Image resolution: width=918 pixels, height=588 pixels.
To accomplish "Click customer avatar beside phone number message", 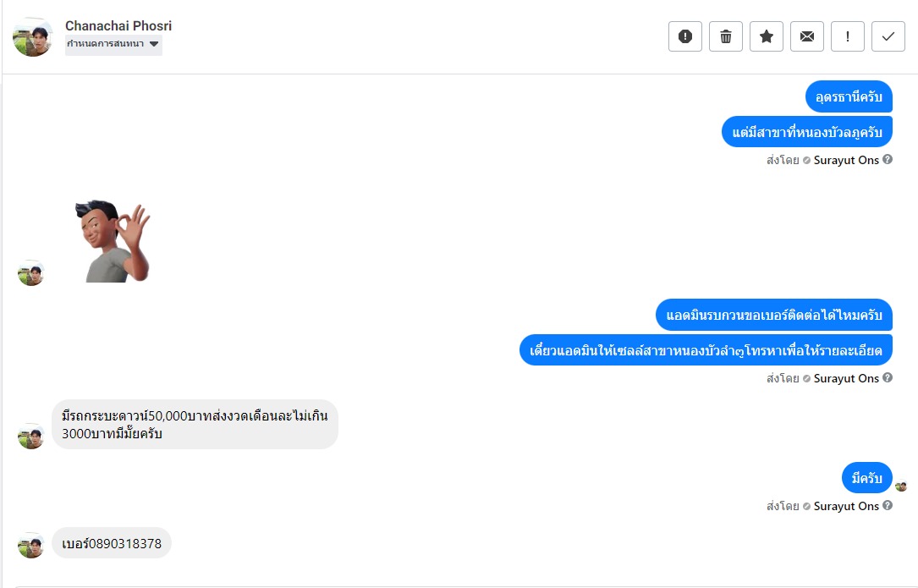I will pos(31,544).
